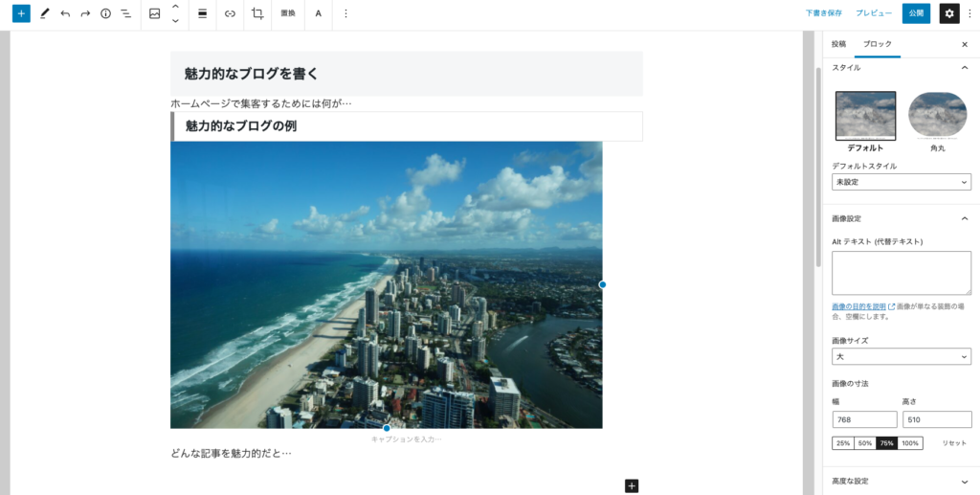The height and width of the screenshot is (495, 980).
Task: Switch to the ブロック tab
Action: click(x=877, y=44)
